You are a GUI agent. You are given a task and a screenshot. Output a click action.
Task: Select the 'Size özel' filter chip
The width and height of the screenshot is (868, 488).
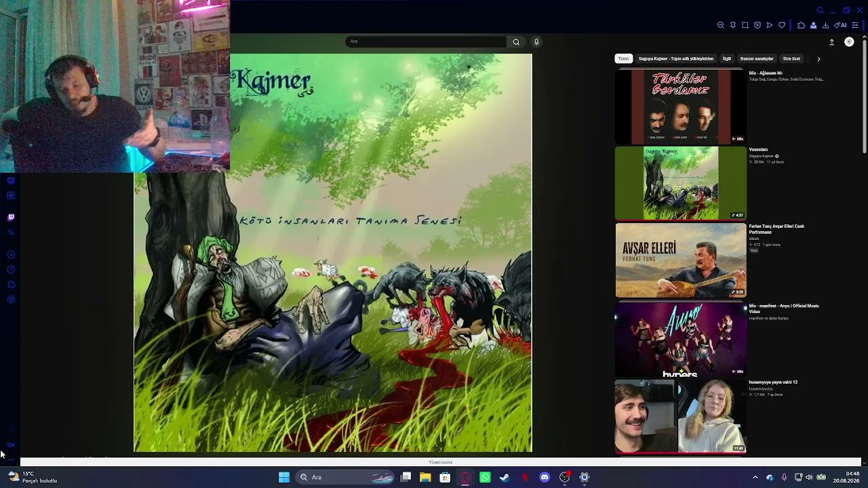[791, 59]
